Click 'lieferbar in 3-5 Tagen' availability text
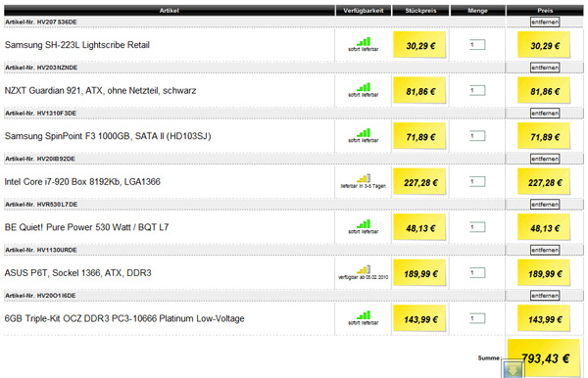This screenshot has height=378, width=588. [363, 186]
